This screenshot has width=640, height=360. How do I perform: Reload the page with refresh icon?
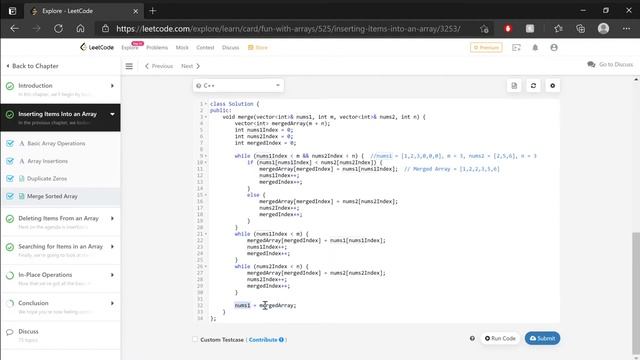pyautogui.click(x=58, y=29)
